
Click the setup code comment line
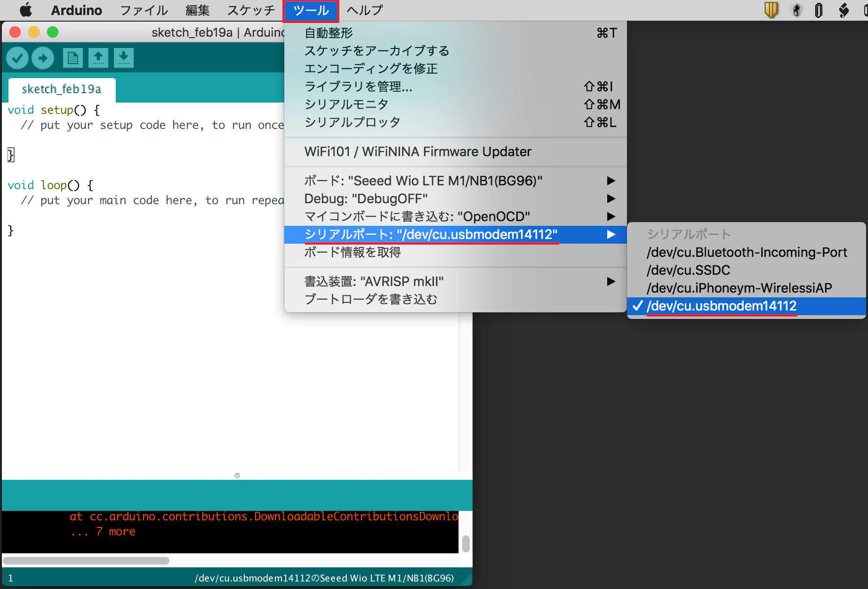tap(153, 125)
